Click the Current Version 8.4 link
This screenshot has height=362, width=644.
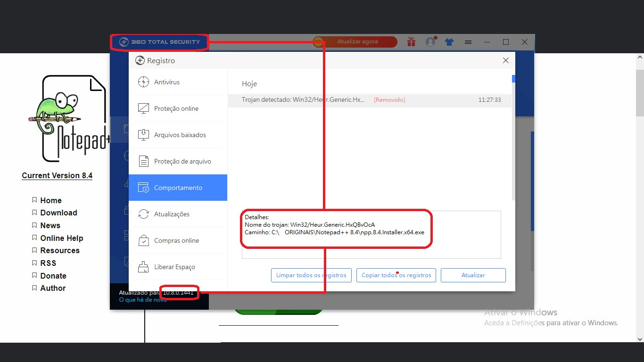pos(57,175)
